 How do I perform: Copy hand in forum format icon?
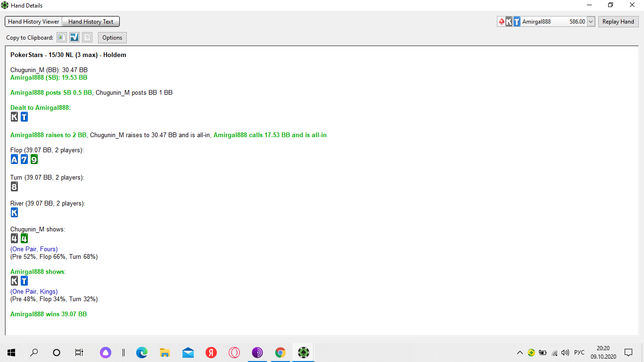[74, 37]
